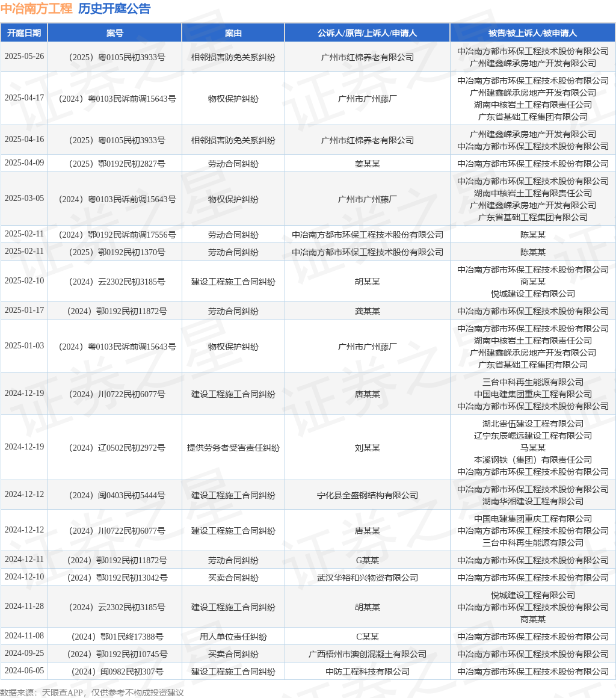
Task: Select the 历史开庭公告 heading
Action: (x=114, y=8)
